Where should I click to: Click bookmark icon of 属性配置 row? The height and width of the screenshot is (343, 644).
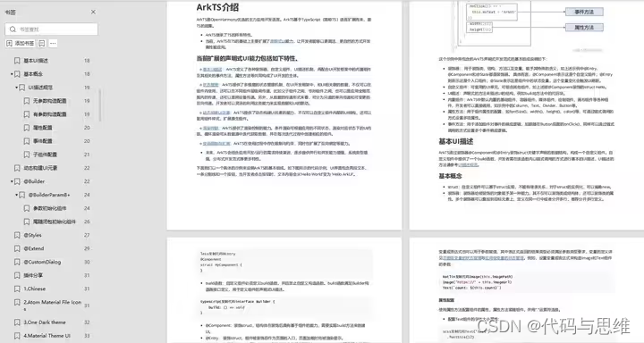(x=27, y=128)
